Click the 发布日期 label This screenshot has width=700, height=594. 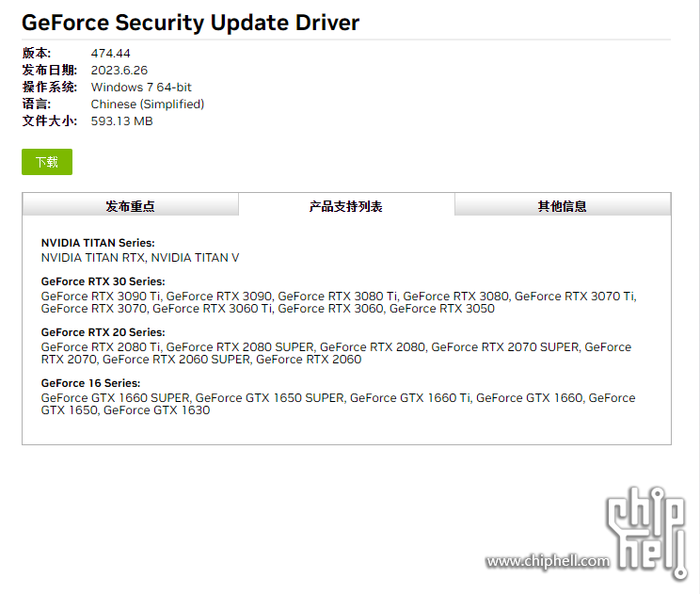point(43,71)
